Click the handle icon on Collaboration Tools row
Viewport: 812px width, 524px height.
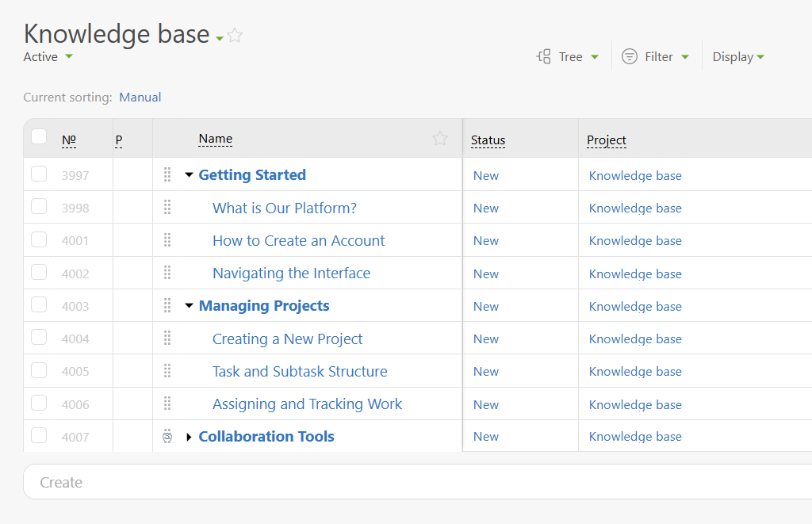(167, 437)
